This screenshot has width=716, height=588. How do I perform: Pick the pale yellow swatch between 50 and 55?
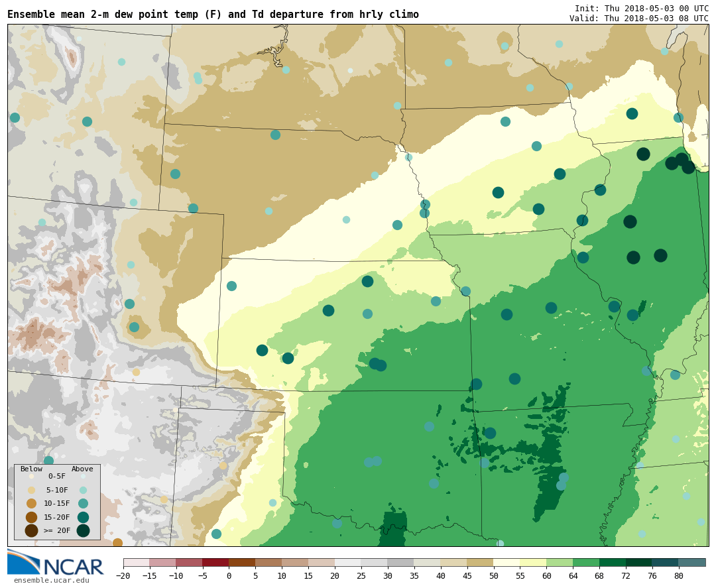[x=507, y=562]
